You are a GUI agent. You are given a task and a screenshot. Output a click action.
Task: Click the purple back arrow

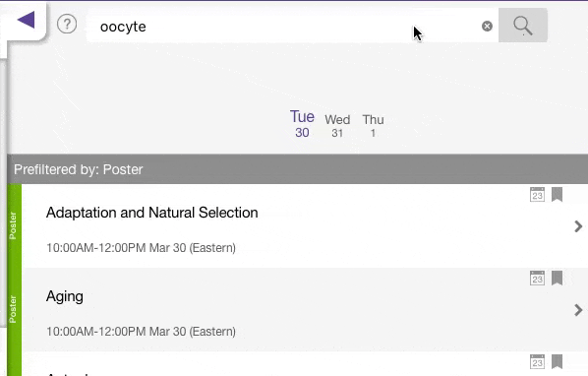pyautogui.click(x=27, y=20)
